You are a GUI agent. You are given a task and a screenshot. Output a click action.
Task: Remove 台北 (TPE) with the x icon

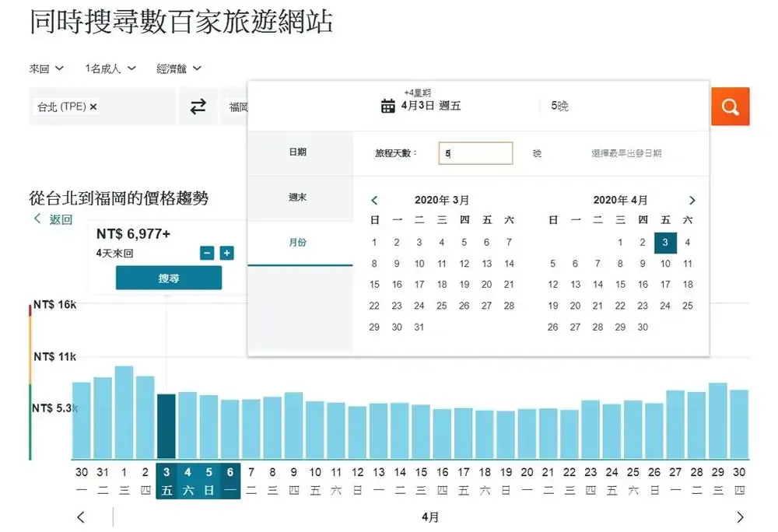pyautogui.click(x=93, y=107)
